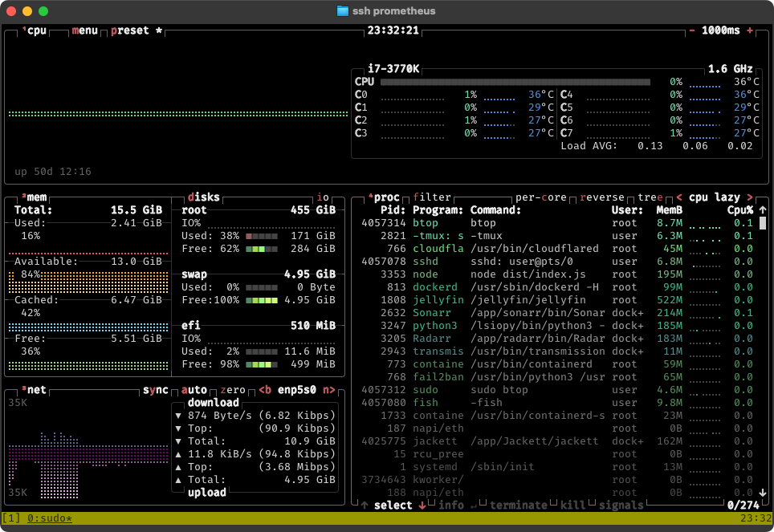This screenshot has width=774, height=532.
Task: Show info for selected process
Action: pyautogui.click(x=451, y=506)
